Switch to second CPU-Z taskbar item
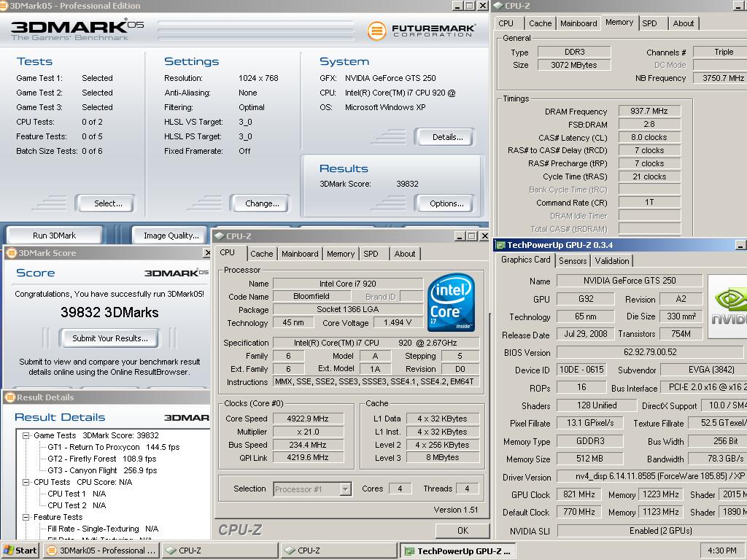The height and width of the screenshot is (560, 747). click(338, 551)
